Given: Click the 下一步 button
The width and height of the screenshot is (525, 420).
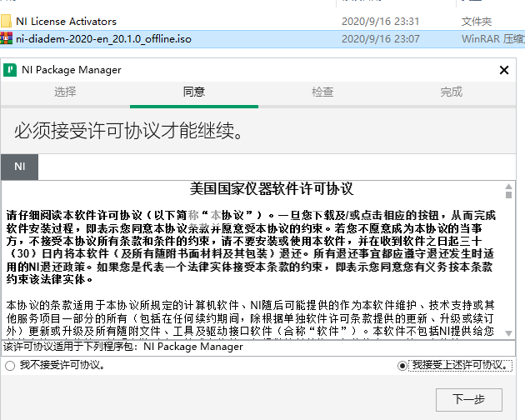Looking at the screenshot, I should coord(468,399).
